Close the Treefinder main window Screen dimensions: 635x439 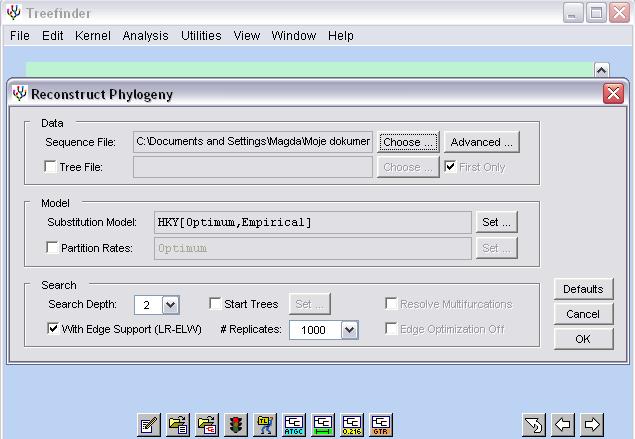click(620, 13)
